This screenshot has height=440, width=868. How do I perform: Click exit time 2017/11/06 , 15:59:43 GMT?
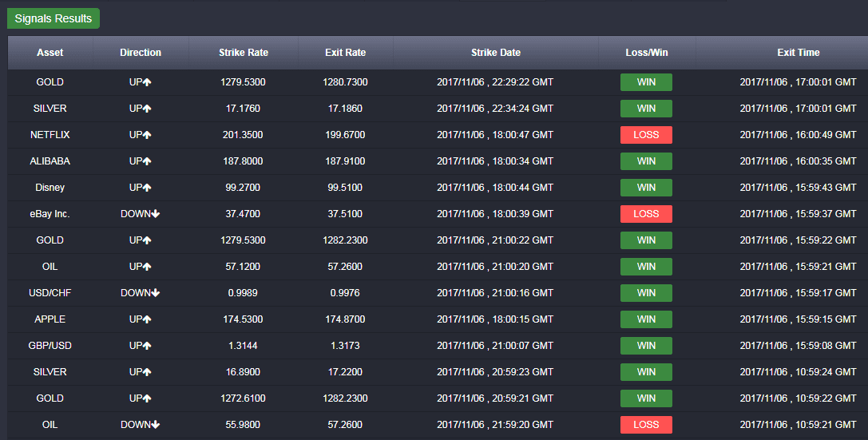[799, 188]
